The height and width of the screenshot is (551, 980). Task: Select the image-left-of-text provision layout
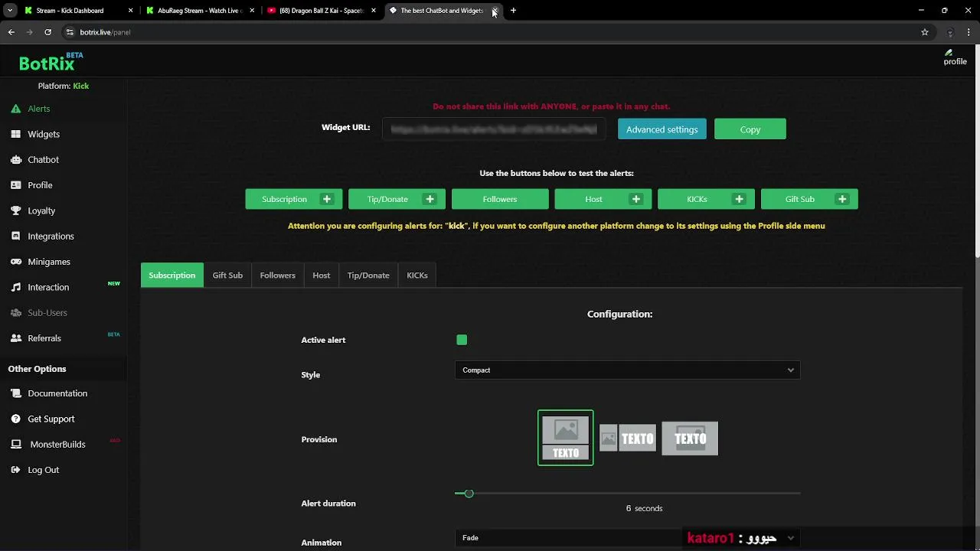pyautogui.click(x=627, y=439)
